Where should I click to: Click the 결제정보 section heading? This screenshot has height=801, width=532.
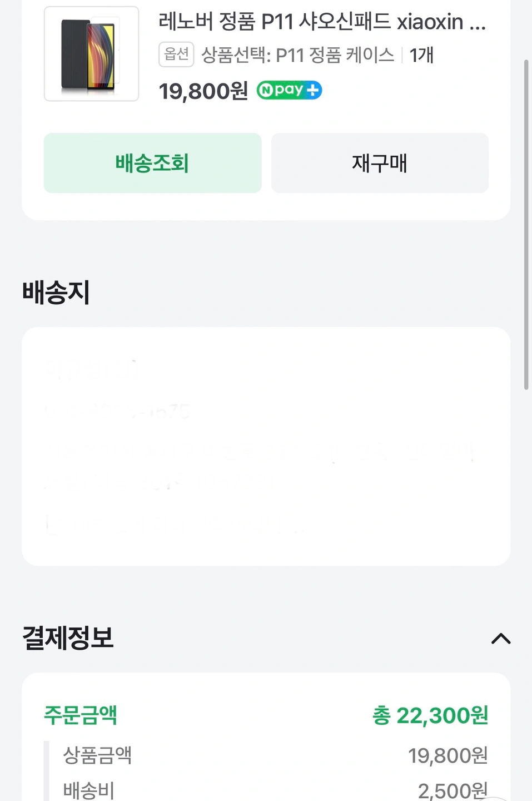click(68, 637)
